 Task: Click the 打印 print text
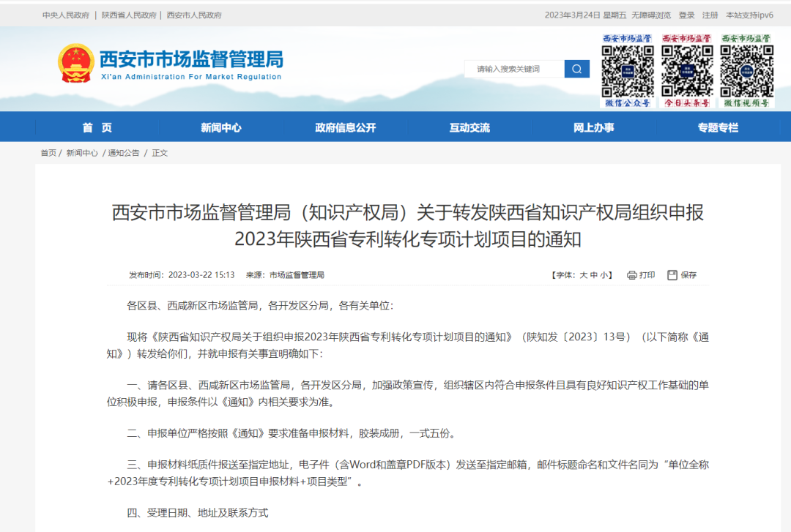coord(647,275)
